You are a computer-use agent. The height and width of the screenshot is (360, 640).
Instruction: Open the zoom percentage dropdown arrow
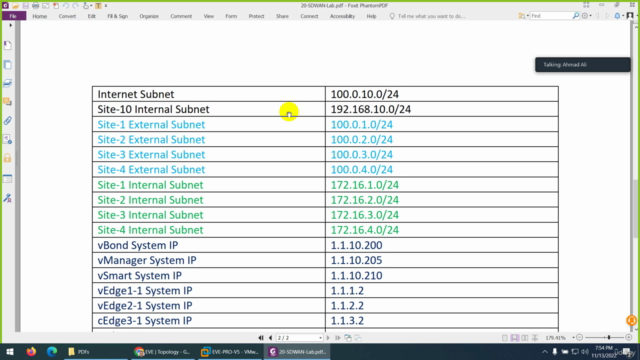click(573, 338)
